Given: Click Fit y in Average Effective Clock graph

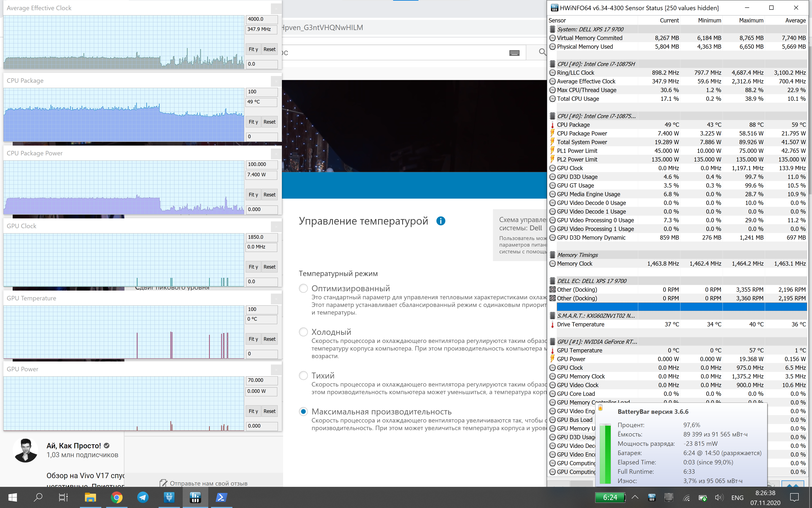Looking at the screenshot, I should point(253,49).
